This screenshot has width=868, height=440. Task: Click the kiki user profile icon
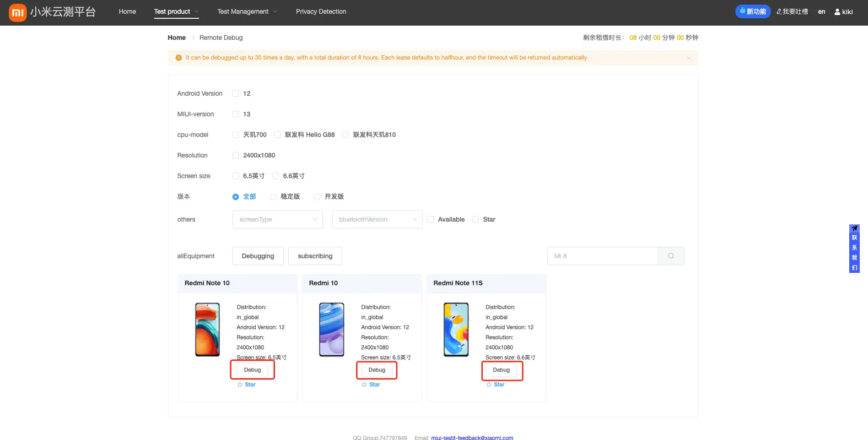click(837, 12)
